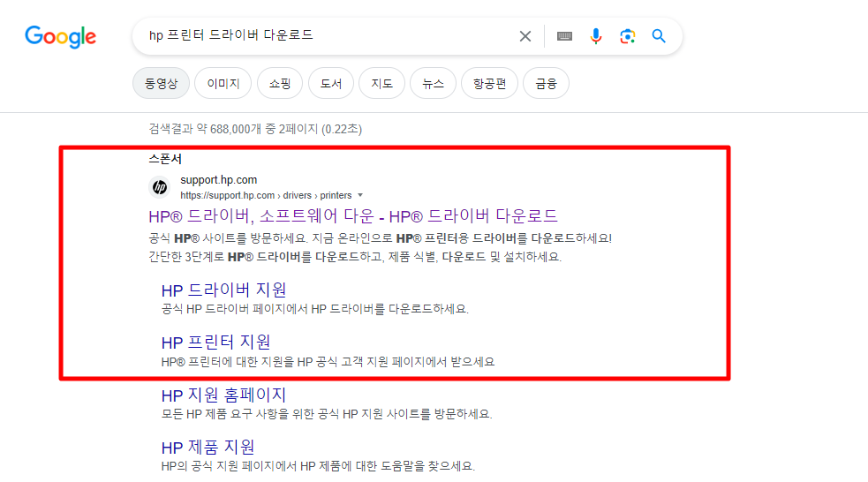Open the on-screen keyboard input tool

pyautogui.click(x=564, y=36)
